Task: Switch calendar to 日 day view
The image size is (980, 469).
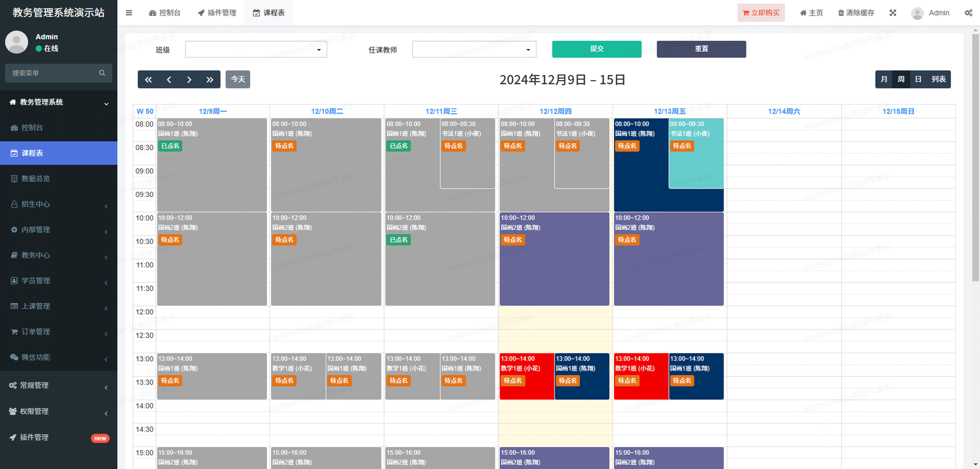Action: [x=918, y=79]
